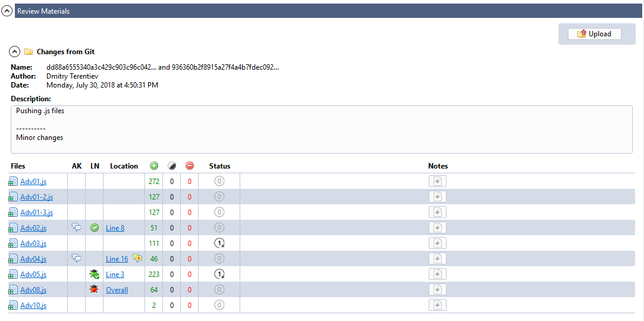Click the yellow add-comment icon beside Line 16

[x=137, y=258]
